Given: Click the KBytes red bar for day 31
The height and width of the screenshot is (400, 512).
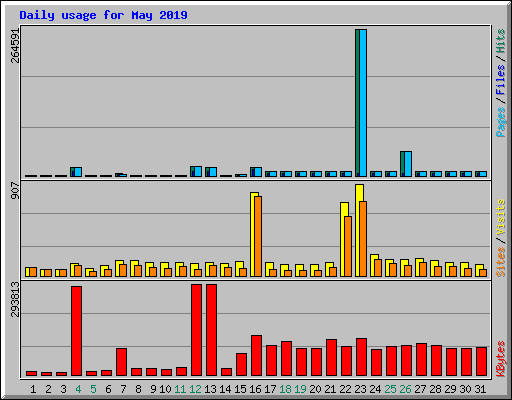Looking at the screenshot, I should [x=481, y=362].
